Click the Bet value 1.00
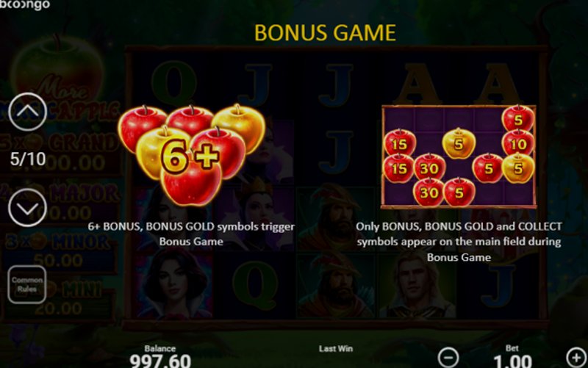Viewport: 588px width, 368px height. click(x=512, y=361)
